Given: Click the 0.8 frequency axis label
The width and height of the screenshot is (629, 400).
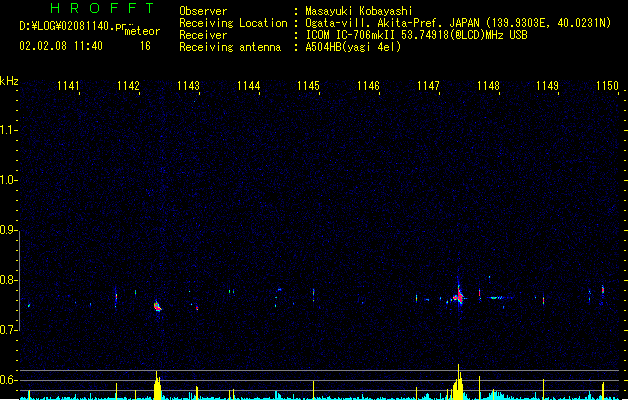Looking at the screenshot, I should tap(7, 280).
